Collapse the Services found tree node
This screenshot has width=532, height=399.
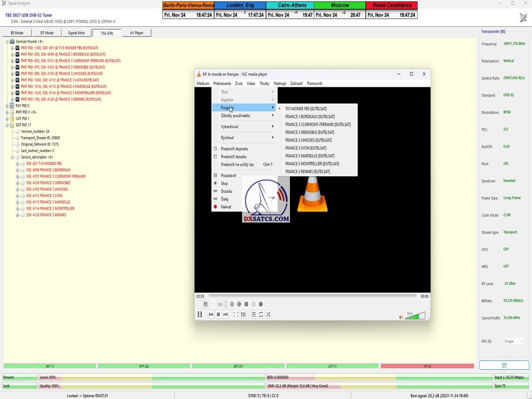(7, 41)
